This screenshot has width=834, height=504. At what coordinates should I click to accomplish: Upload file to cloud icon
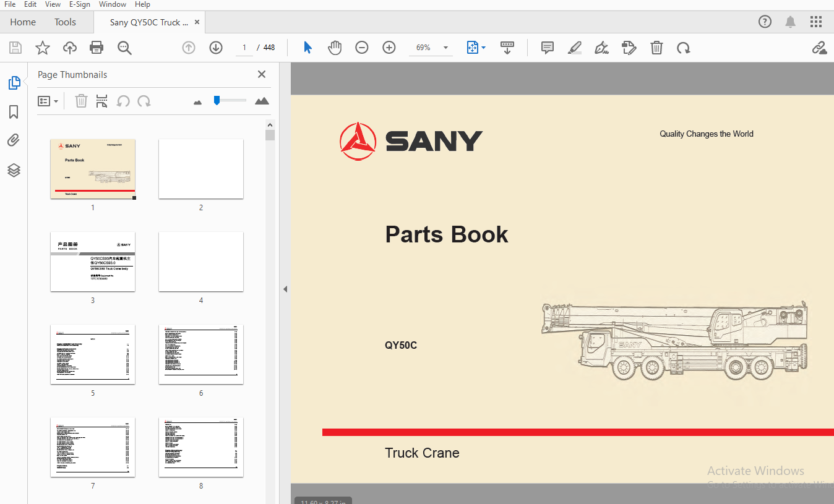point(70,48)
